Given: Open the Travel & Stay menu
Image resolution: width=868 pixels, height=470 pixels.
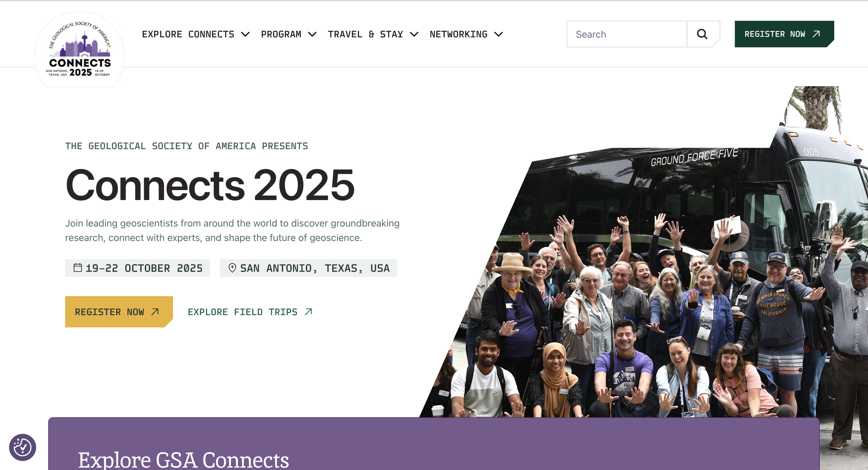Looking at the screenshot, I should [x=373, y=34].
